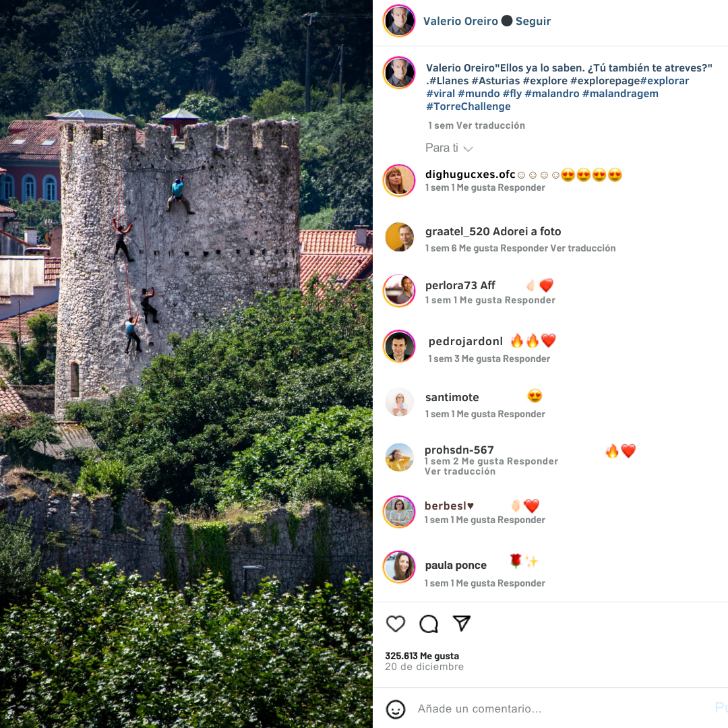
Task: Like the post with heart icon
Action: (x=396, y=624)
